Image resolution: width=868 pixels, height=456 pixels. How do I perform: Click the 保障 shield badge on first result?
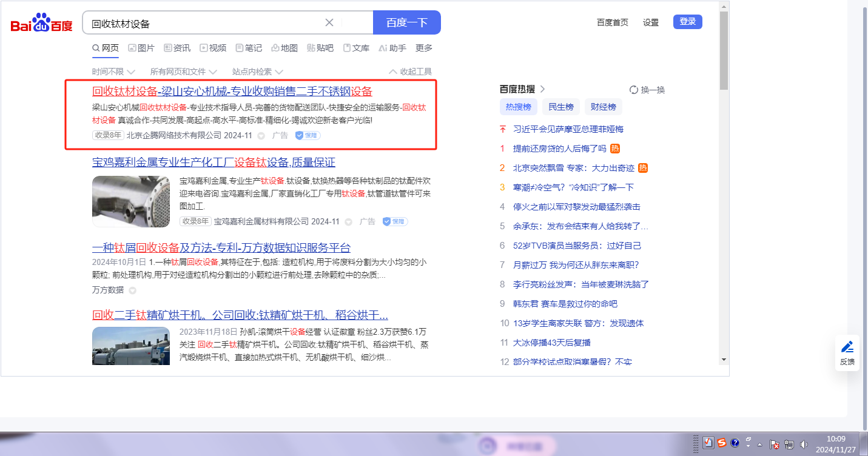point(308,135)
